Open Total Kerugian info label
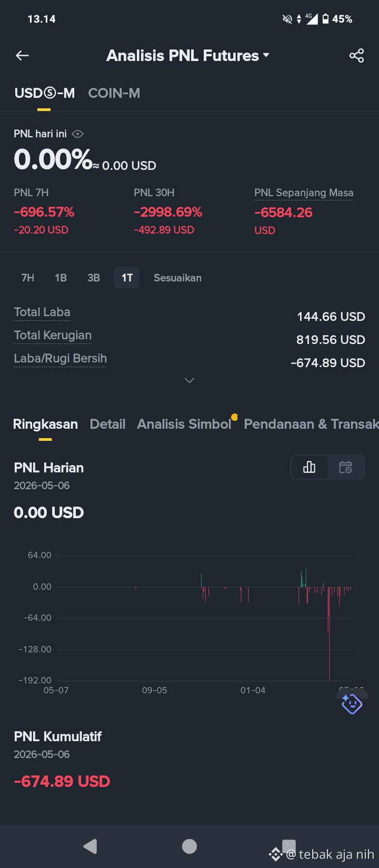Image resolution: width=379 pixels, height=868 pixels. click(53, 335)
